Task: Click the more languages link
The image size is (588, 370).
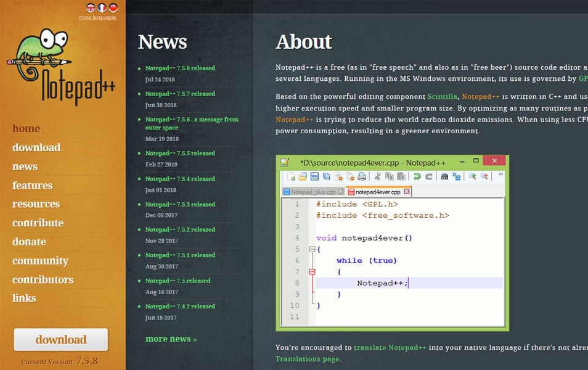Action: (97, 17)
